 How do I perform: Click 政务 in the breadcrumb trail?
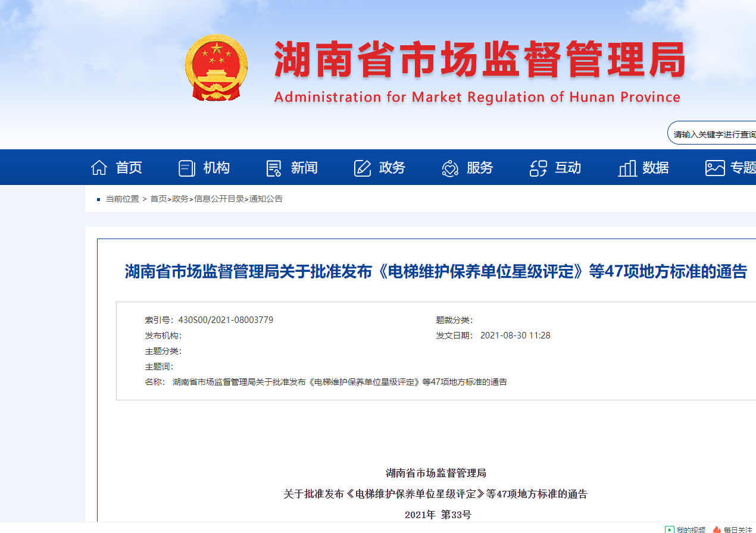[180, 199]
